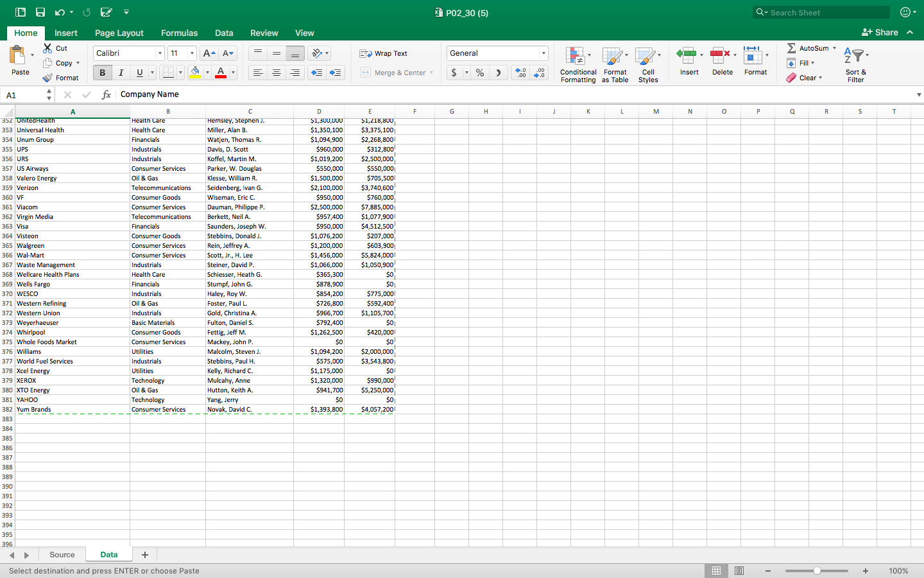
Task: Click Merge & Center button
Action: (x=393, y=73)
